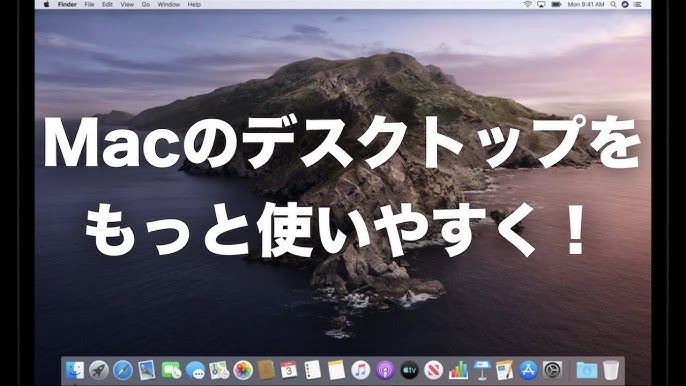Click the Wi-Fi status icon

[x=527, y=4]
